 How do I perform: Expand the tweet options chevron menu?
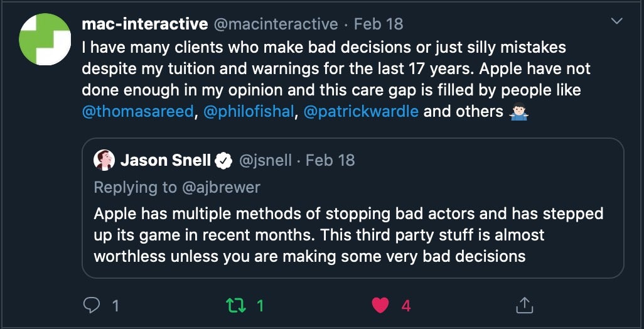pos(617,22)
